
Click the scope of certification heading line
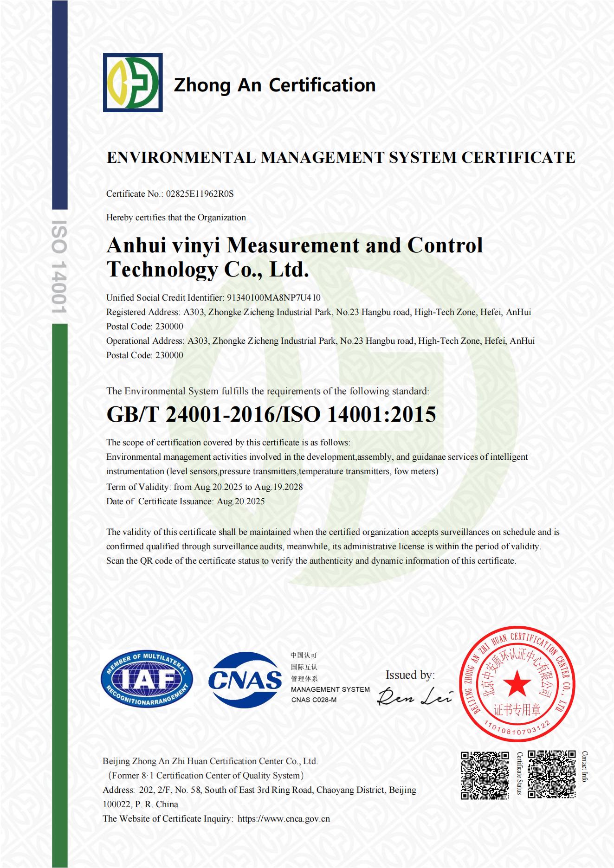coord(228,442)
